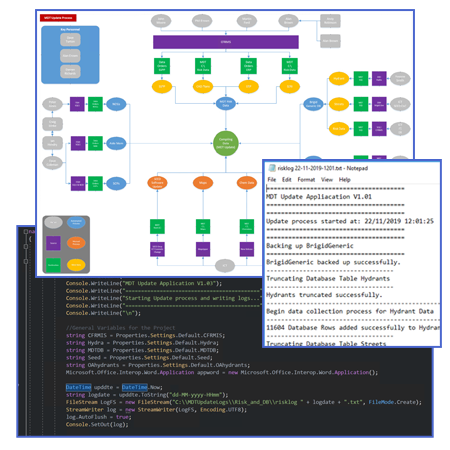Select the blue SOPs ellipse

point(116,183)
